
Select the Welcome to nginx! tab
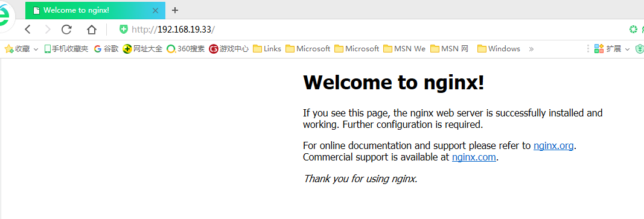pyautogui.click(x=95, y=10)
